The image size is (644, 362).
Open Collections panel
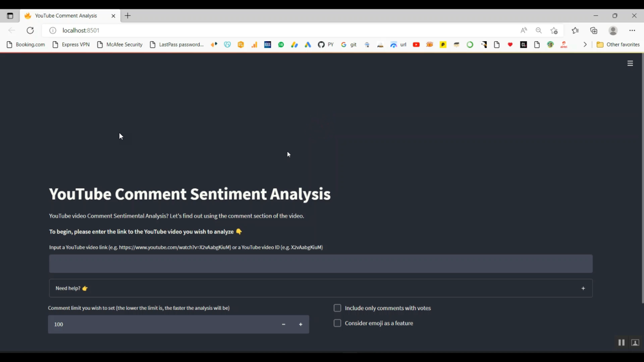tap(594, 30)
